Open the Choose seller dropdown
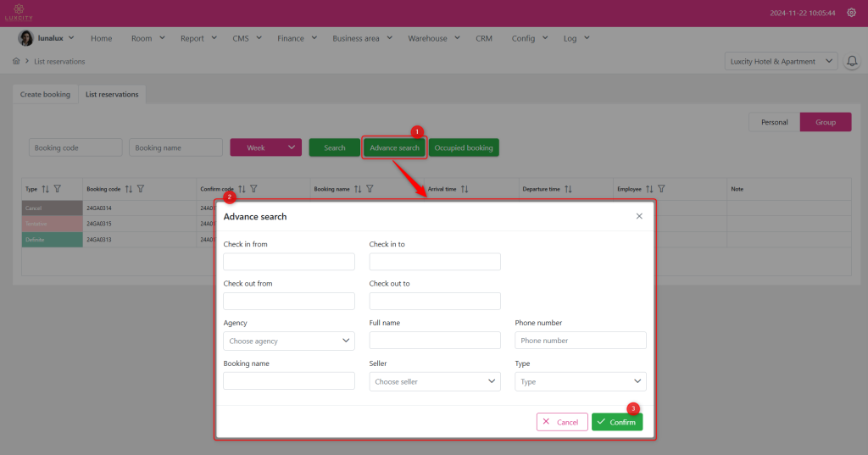 tap(434, 381)
